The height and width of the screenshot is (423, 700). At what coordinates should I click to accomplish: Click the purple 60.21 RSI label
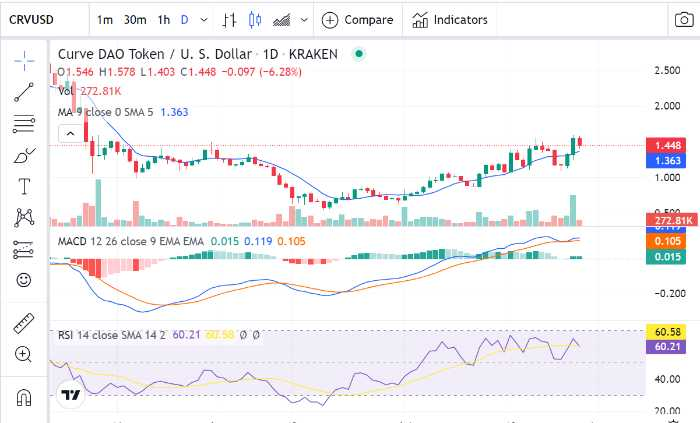pyautogui.click(x=666, y=347)
